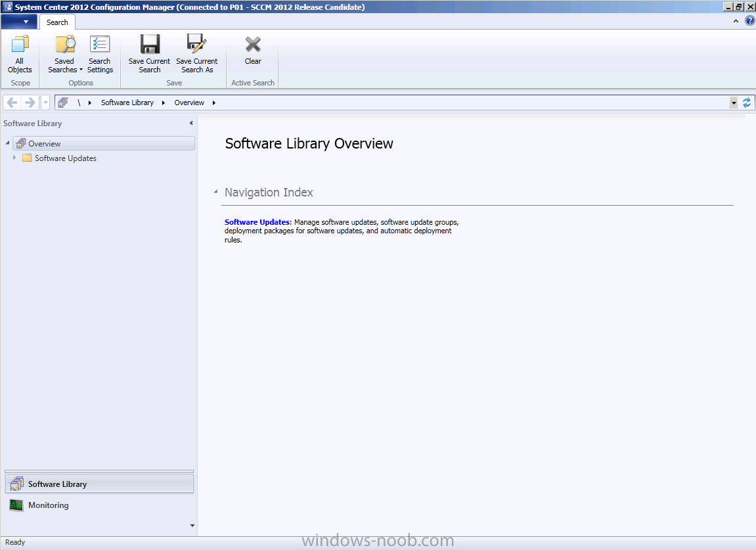This screenshot has width=756, height=550.
Task: Click the Software Library Overview heading
Action: pos(309,143)
